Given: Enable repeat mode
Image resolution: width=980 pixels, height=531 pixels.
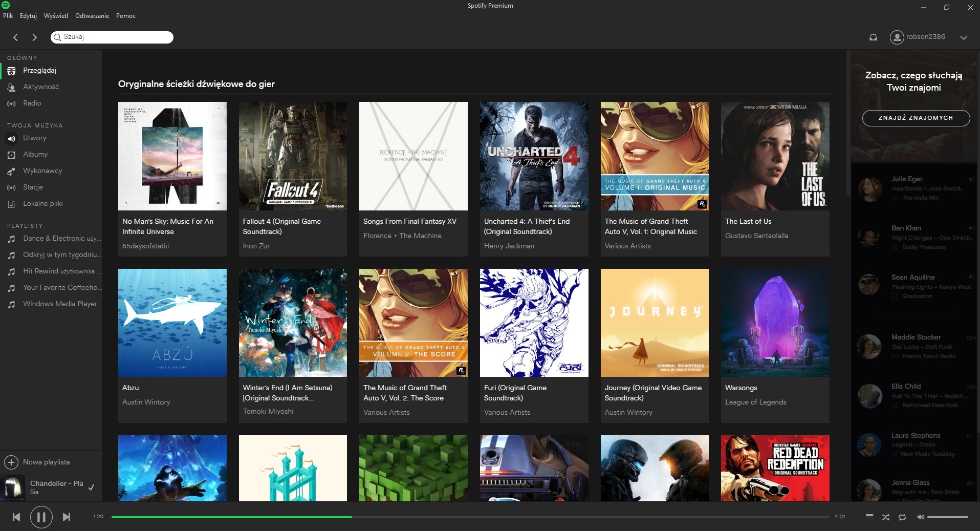Looking at the screenshot, I should [901, 517].
